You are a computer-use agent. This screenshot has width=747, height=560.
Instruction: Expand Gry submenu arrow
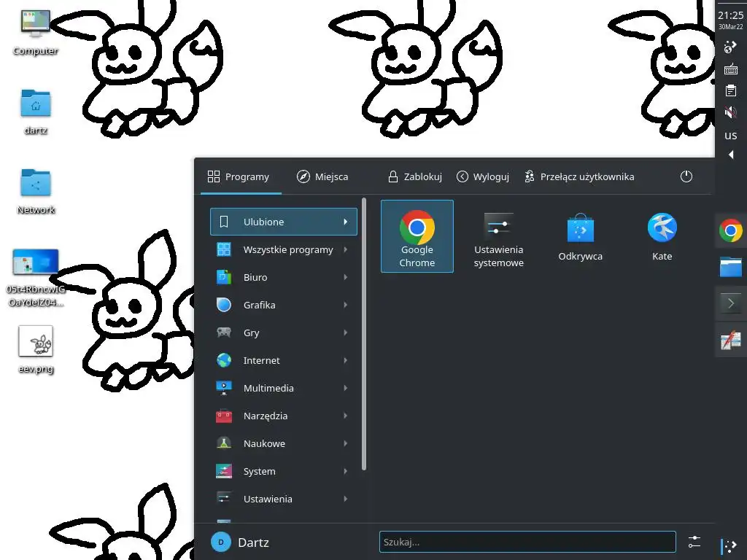[345, 332]
